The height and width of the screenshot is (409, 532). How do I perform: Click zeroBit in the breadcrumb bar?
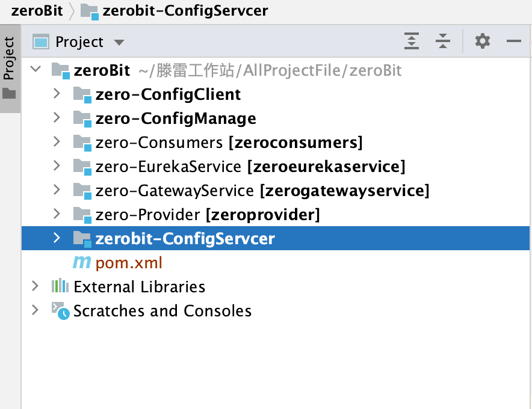pyautogui.click(x=37, y=10)
